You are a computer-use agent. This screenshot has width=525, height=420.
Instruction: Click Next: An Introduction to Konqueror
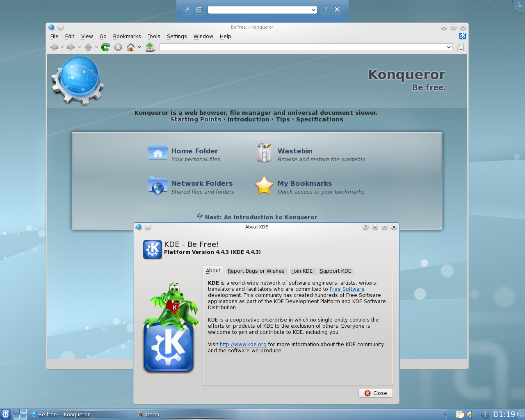coord(261,217)
